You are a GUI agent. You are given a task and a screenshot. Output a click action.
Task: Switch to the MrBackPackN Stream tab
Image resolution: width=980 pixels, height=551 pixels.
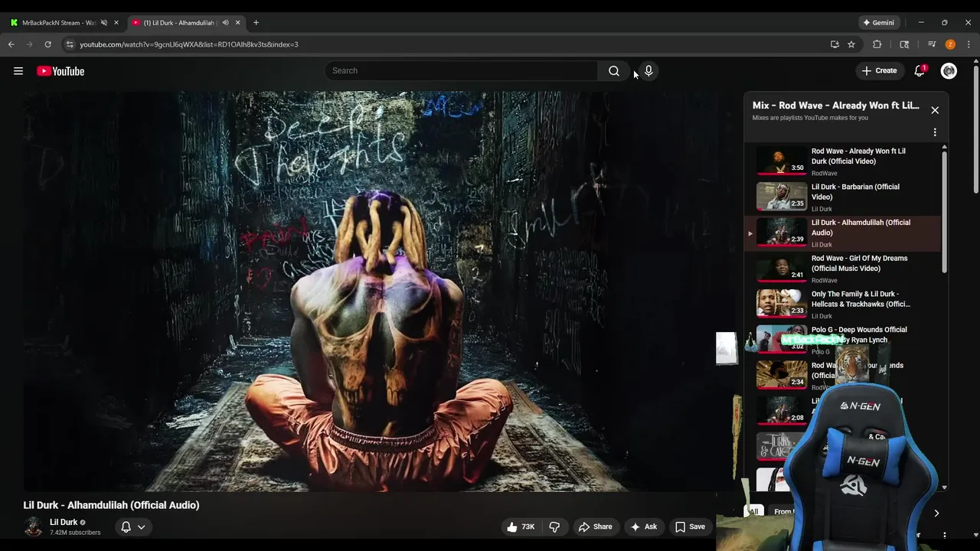(x=60, y=23)
